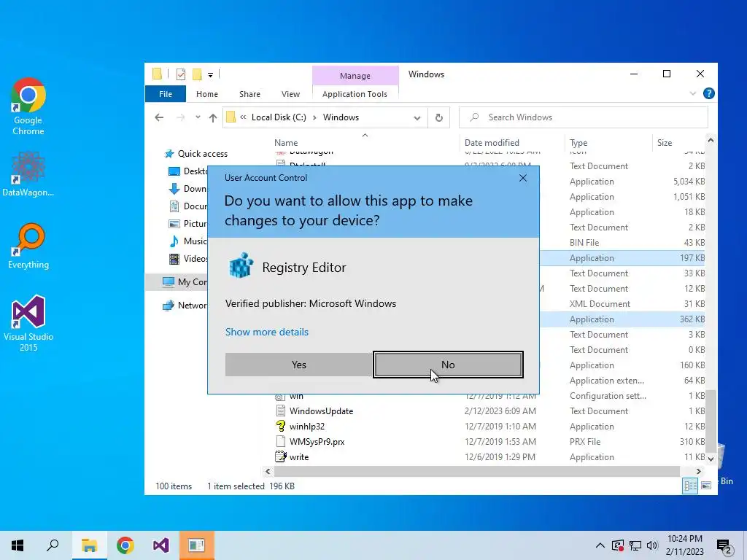Screen dimensions: 747x560
Task: Click the volume speaker tray icon
Action: coord(652,545)
